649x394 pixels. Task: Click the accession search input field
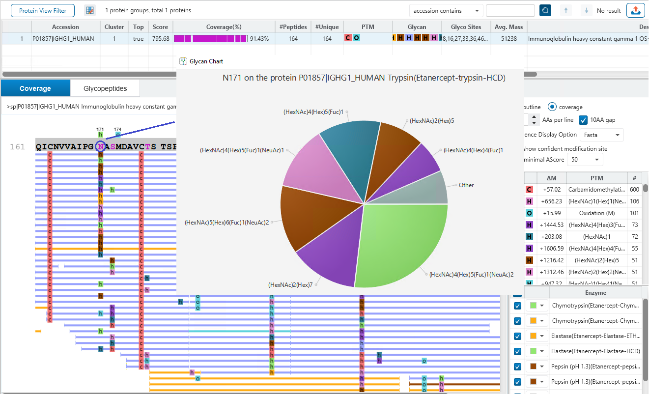point(510,11)
